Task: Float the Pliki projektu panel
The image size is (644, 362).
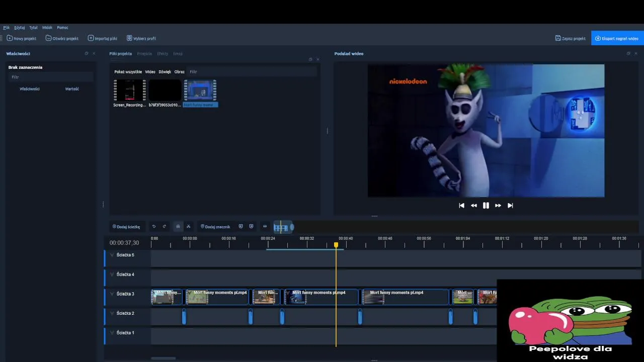Action: pyautogui.click(x=310, y=59)
